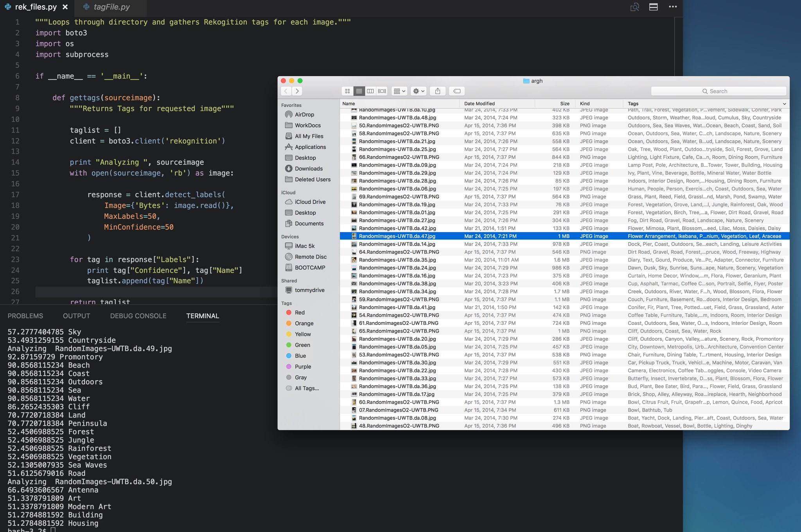Open the DEBUG CONSOLE panel tab
The height and width of the screenshot is (532, 801).
click(138, 316)
